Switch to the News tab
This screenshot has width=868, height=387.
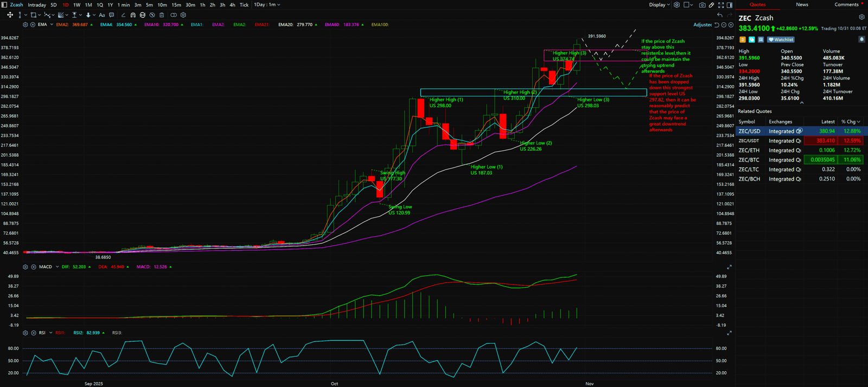point(802,5)
